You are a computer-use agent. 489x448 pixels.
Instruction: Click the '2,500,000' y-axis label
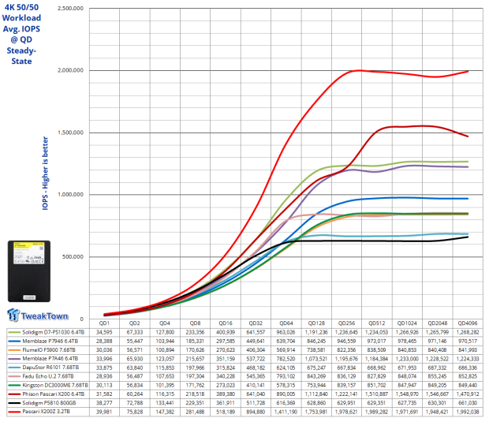click(x=70, y=9)
